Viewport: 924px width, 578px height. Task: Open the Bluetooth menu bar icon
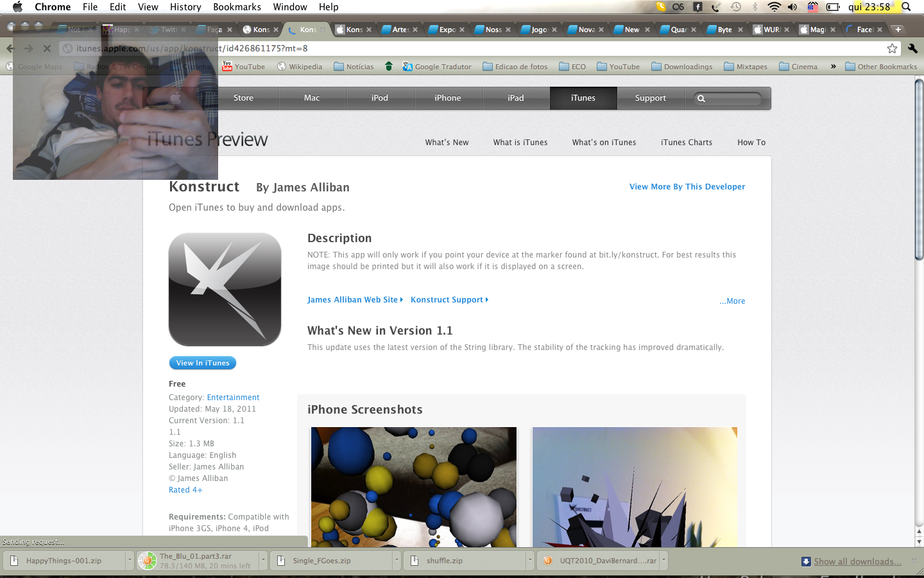tap(755, 7)
